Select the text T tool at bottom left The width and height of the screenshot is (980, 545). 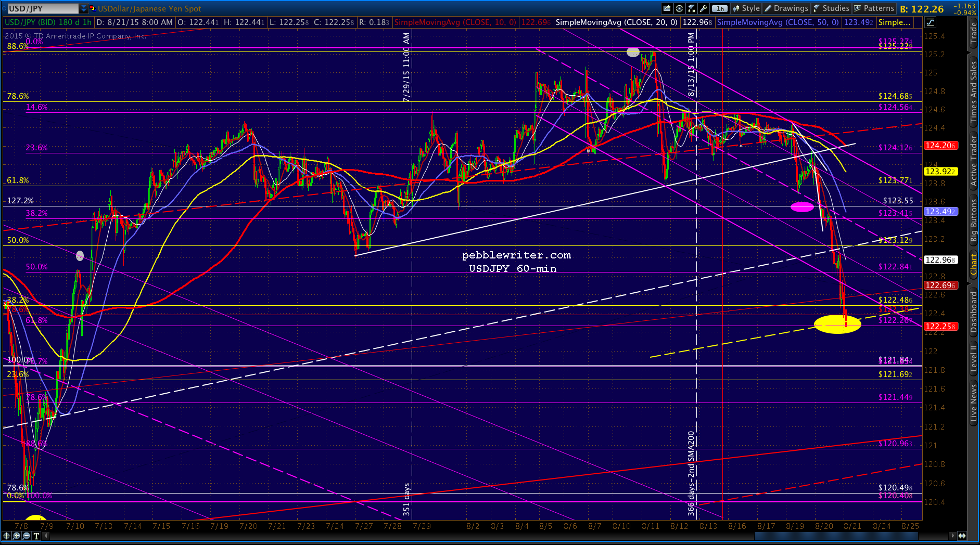click(x=36, y=536)
